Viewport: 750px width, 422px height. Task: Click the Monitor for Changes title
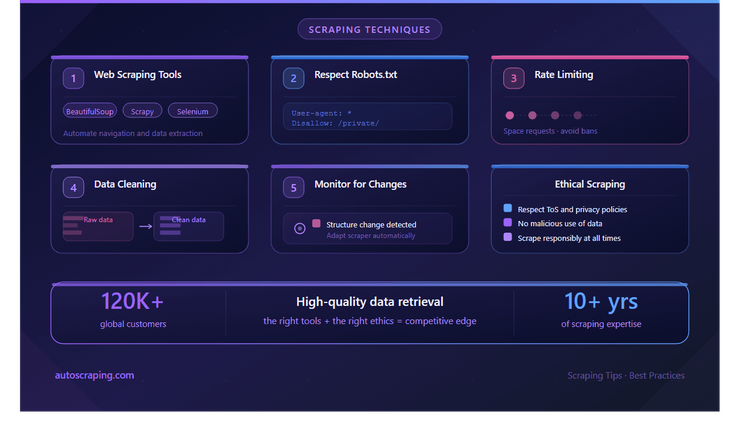(360, 184)
